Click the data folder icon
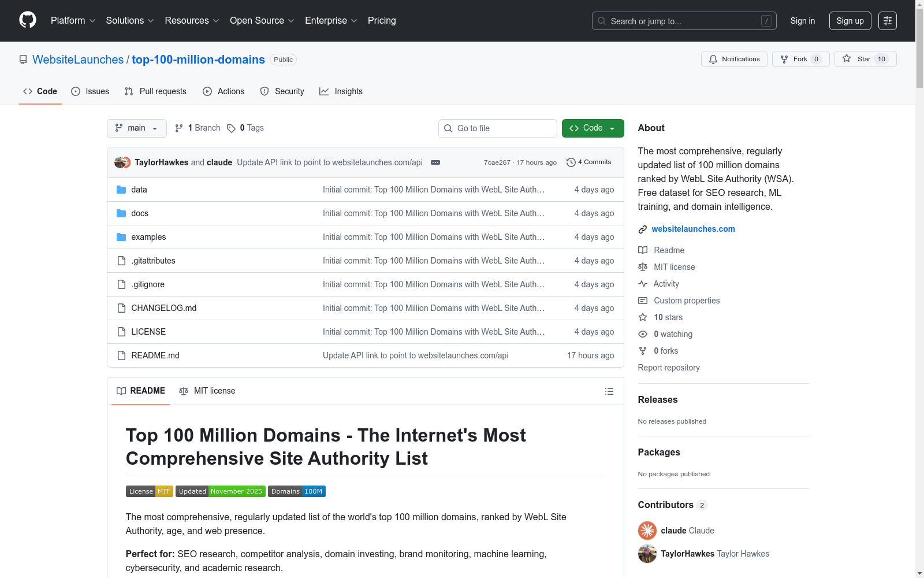 pyautogui.click(x=121, y=190)
